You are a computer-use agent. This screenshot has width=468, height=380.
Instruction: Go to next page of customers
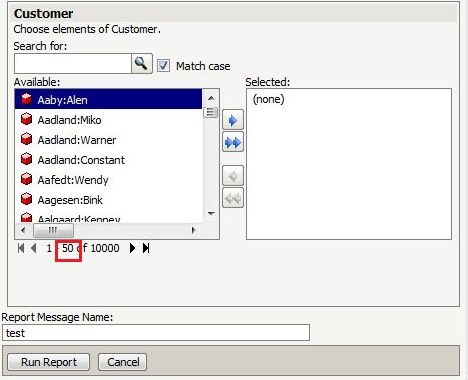click(x=132, y=248)
